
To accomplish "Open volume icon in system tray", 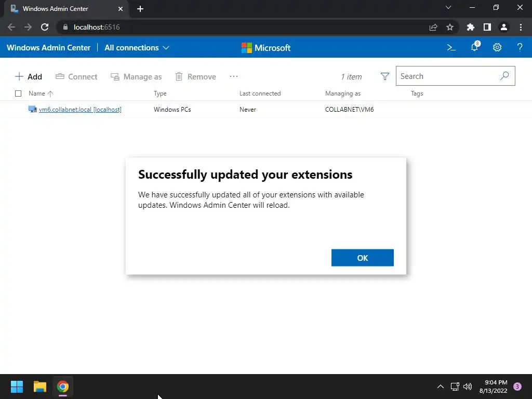I will point(468,387).
